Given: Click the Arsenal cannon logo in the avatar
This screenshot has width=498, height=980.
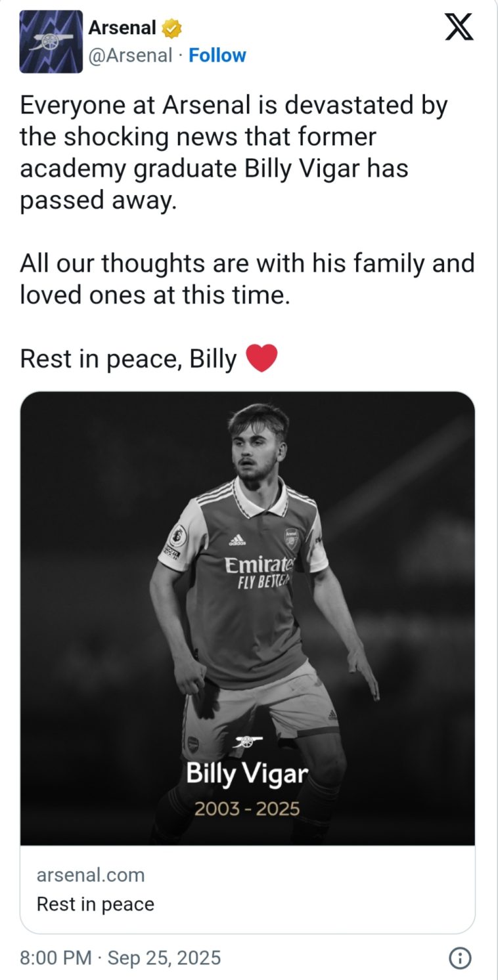Looking at the screenshot, I should click(50, 41).
